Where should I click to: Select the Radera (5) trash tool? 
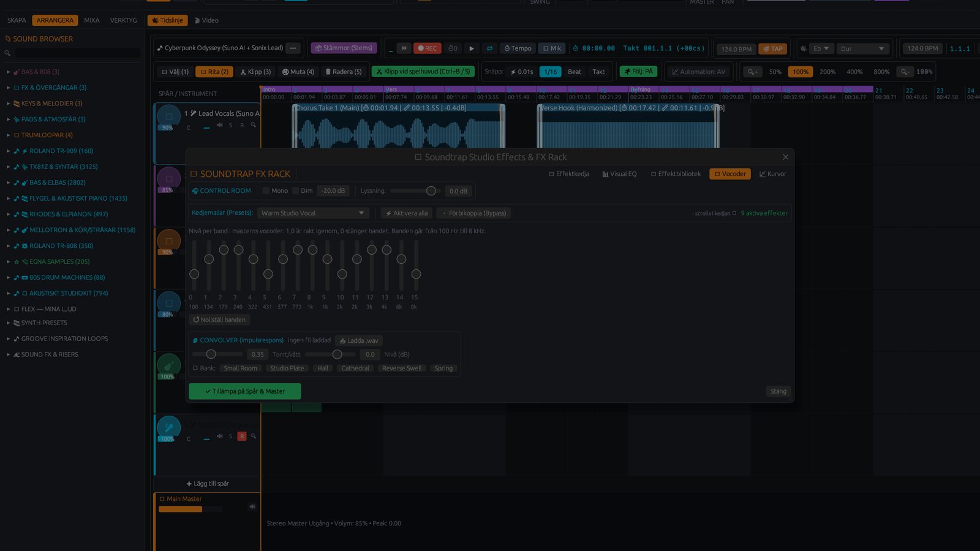pos(344,72)
